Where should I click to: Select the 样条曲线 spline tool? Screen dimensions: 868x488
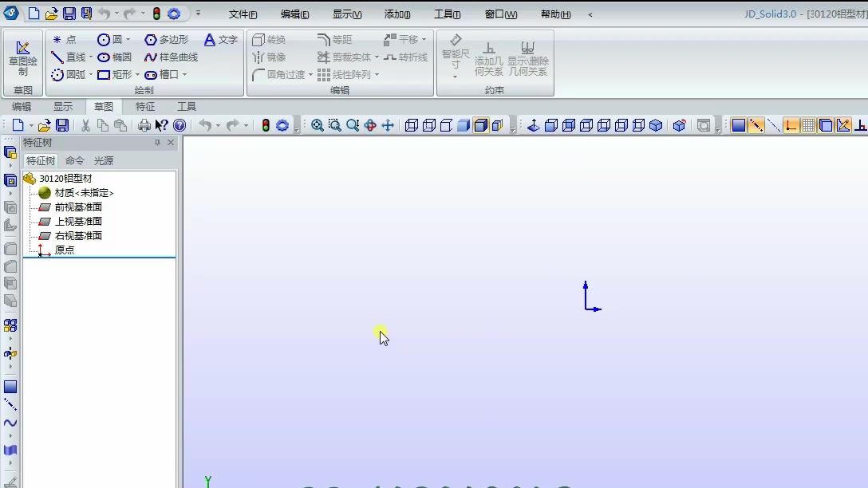tap(171, 57)
